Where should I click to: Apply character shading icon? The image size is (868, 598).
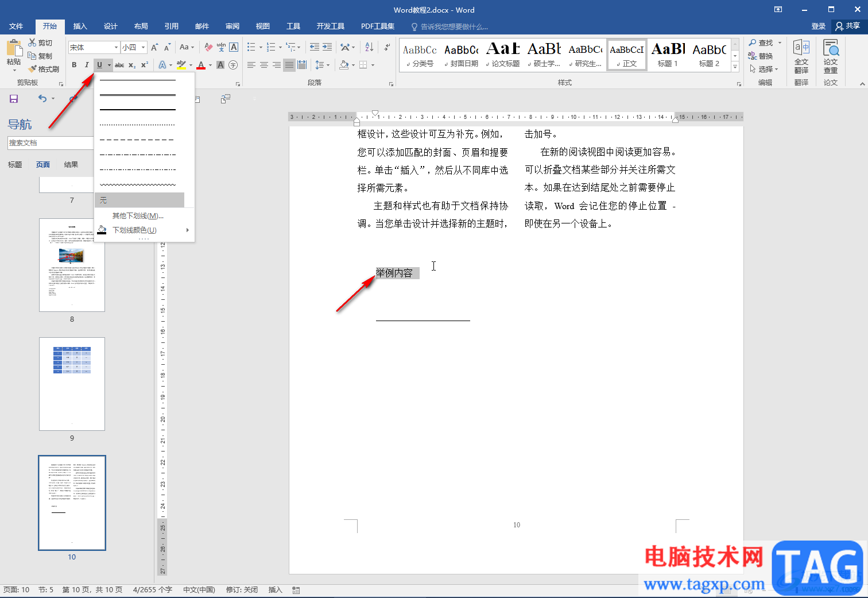[220, 65]
